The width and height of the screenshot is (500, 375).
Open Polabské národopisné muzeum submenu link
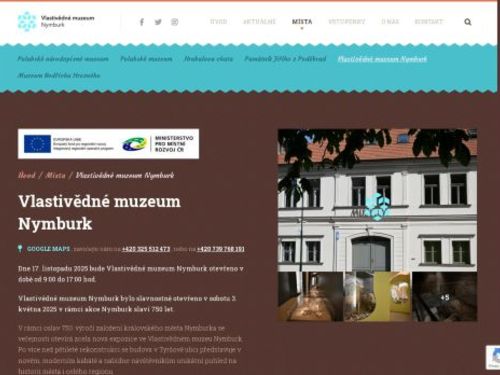[x=63, y=59]
